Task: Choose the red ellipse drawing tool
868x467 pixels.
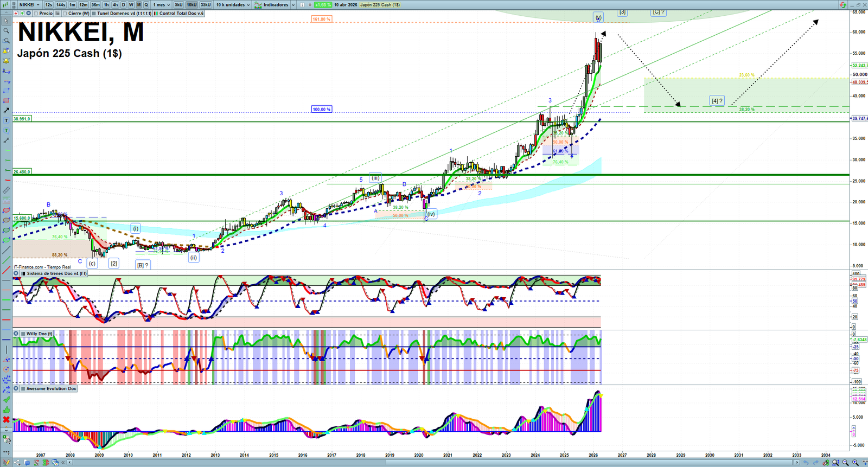Action: tap(6, 210)
